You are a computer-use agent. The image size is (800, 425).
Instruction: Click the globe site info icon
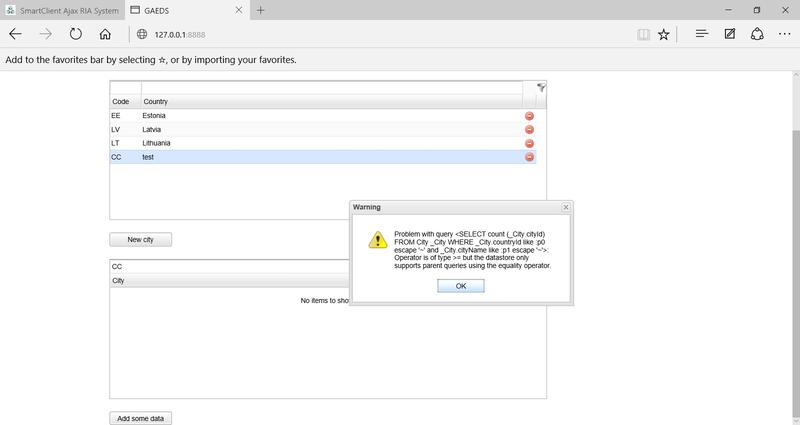click(142, 34)
